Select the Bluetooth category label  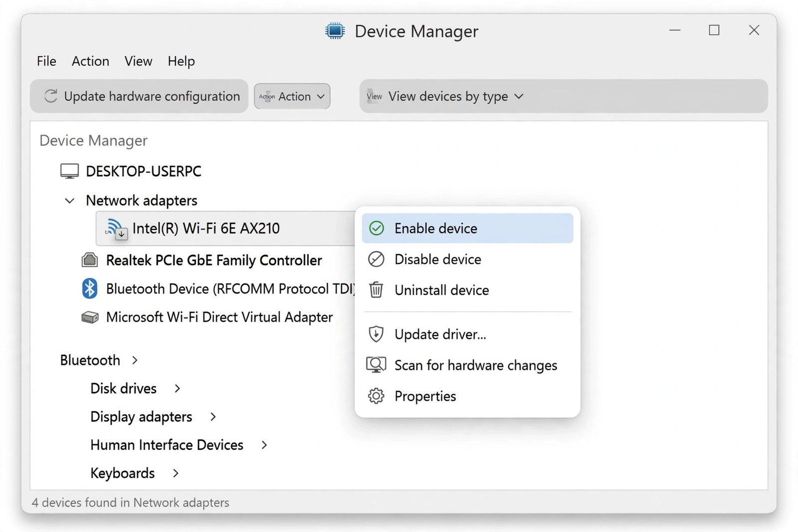[90, 360]
